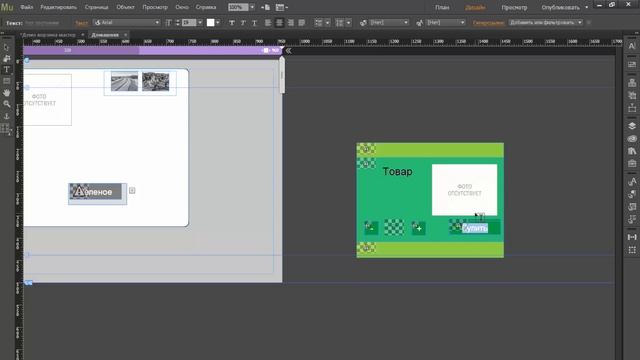This screenshot has width=640, height=360.
Task: Open the zoom level dropdown
Action: pos(252,7)
